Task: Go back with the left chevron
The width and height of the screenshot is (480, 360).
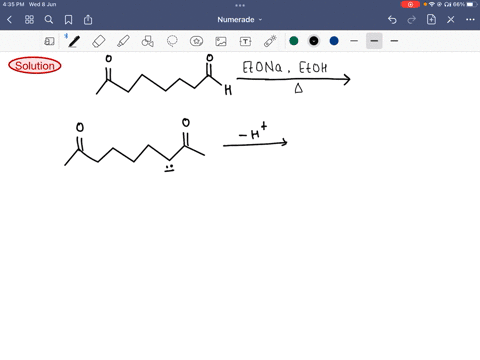Action: (x=9, y=20)
